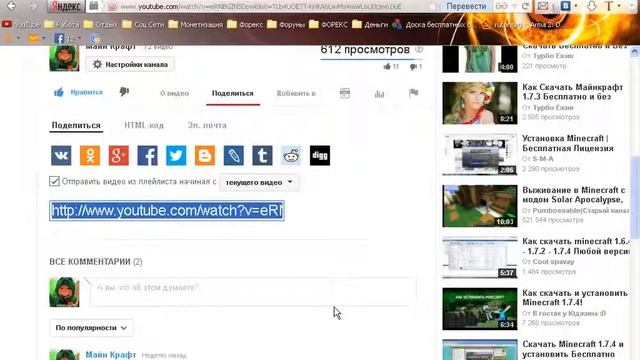Open the 'Форумы' bookmarks folder
The height and width of the screenshot is (360, 640).
tap(286, 24)
